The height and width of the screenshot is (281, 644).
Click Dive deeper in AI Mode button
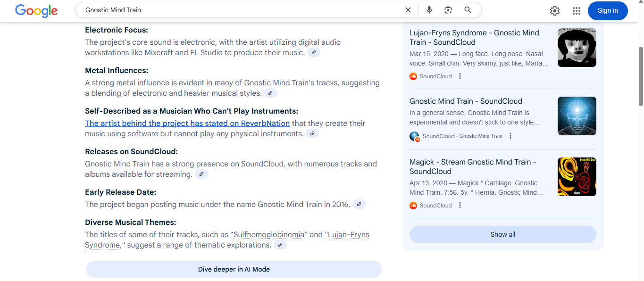click(234, 269)
